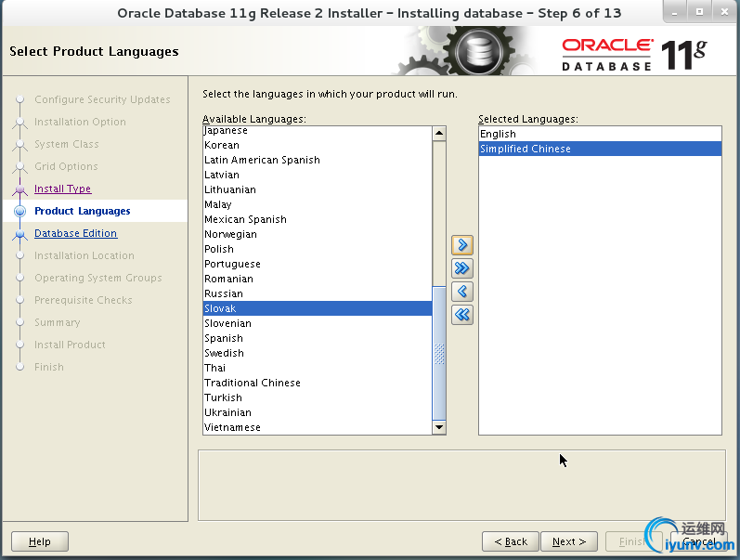The height and width of the screenshot is (560, 740).
Task: Click Simplified Chinese in Selected Languages
Action: coord(600,149)
